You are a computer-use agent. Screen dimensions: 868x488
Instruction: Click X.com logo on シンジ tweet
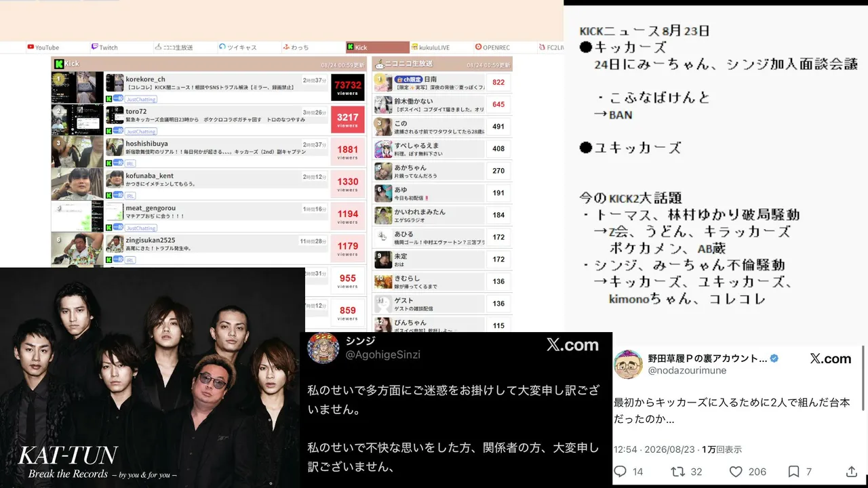click(x=572, y=345)
